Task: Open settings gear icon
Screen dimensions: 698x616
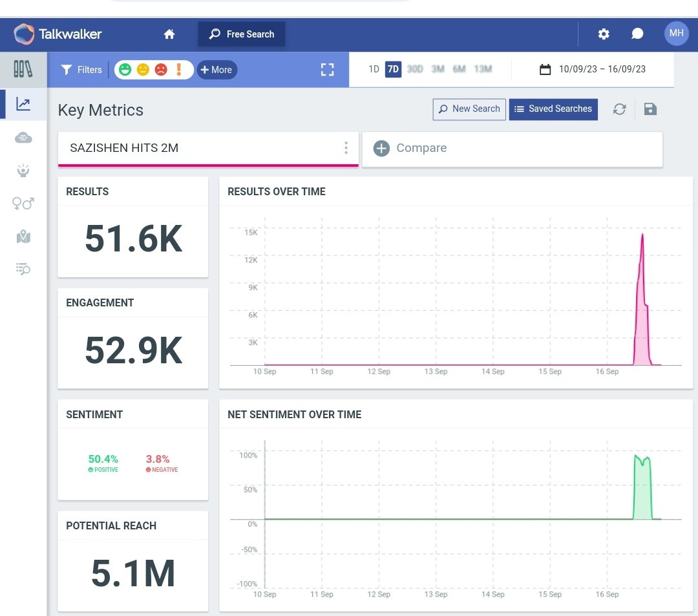Action: tap(604, 34)
